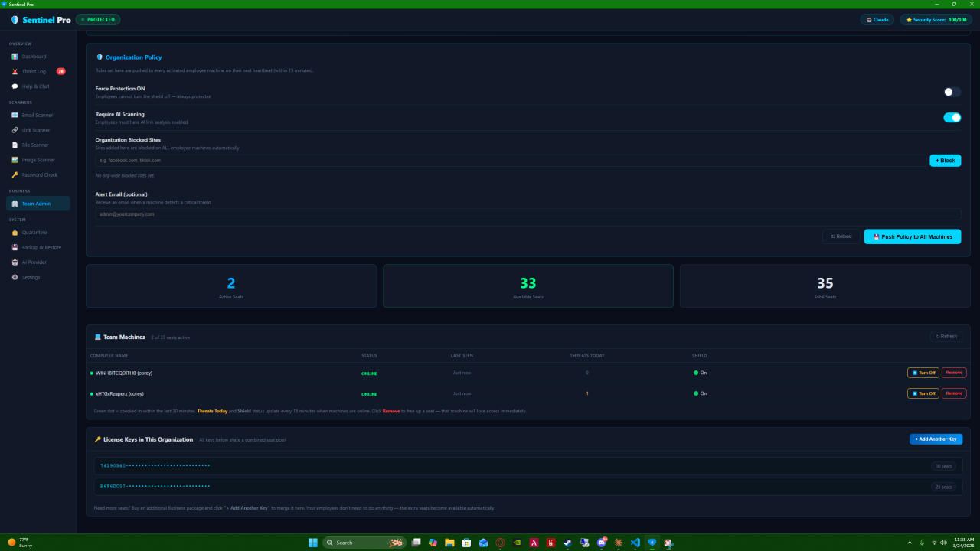Open the weather widget showing 77°F

(x=20, y=543)
